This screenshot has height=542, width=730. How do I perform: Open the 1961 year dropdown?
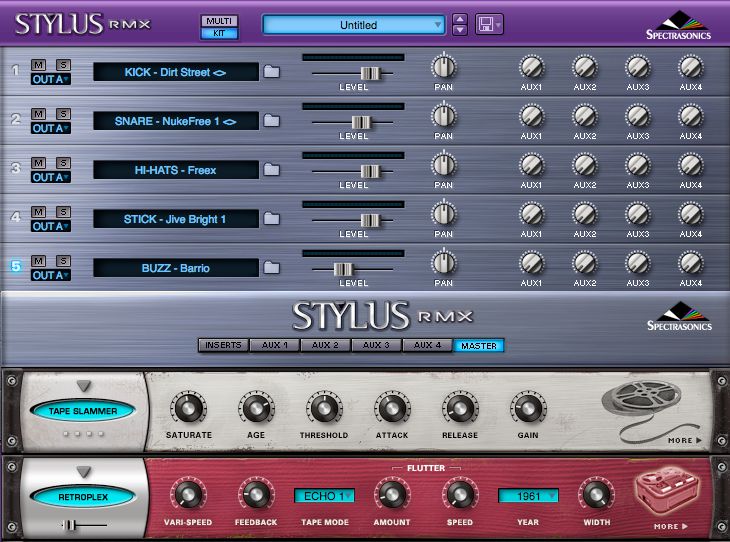pos(528,496)
